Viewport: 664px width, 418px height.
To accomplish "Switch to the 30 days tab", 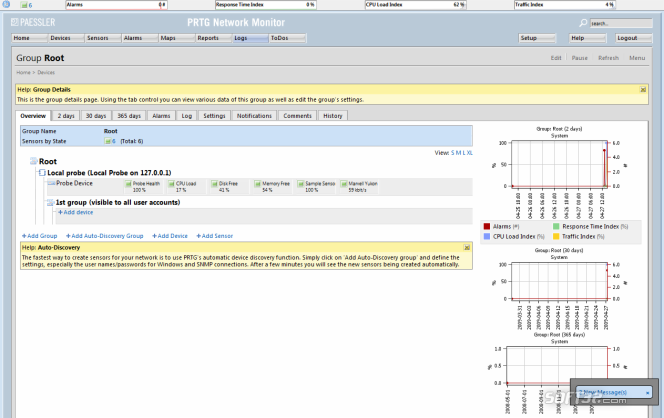I will pyautogui.click(x=96, y=116).
